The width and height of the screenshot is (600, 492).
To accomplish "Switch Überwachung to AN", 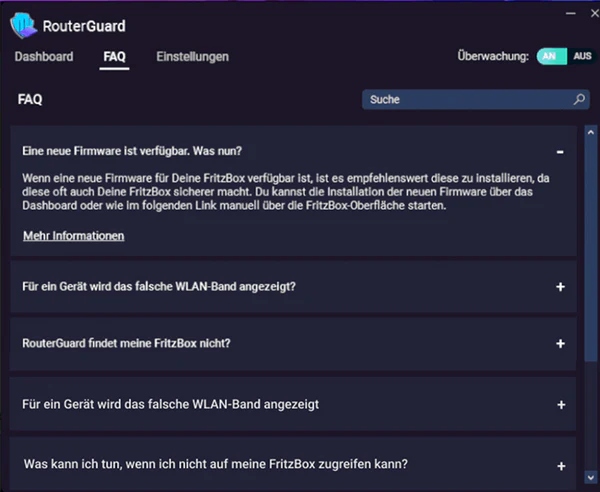I will point(547,56).
